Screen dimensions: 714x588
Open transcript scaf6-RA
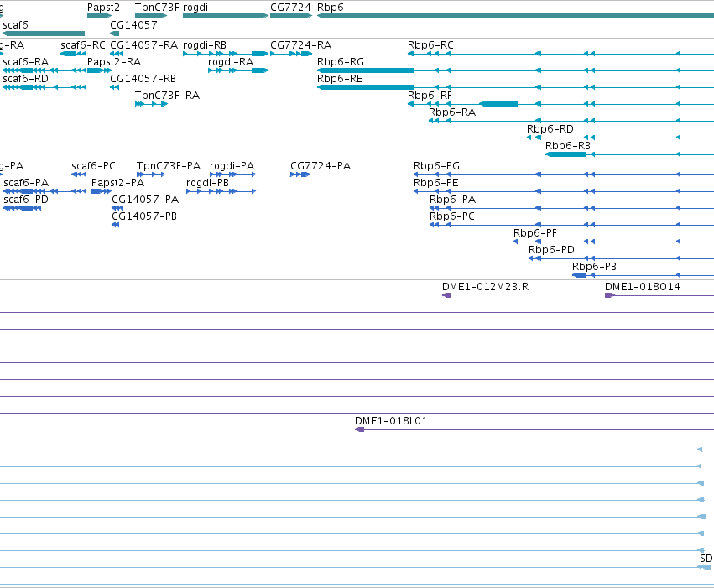(x=25, y=62)
